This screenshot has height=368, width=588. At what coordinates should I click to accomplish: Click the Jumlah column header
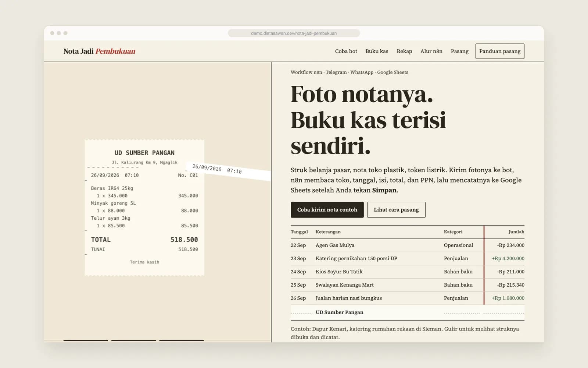[516, 232]
